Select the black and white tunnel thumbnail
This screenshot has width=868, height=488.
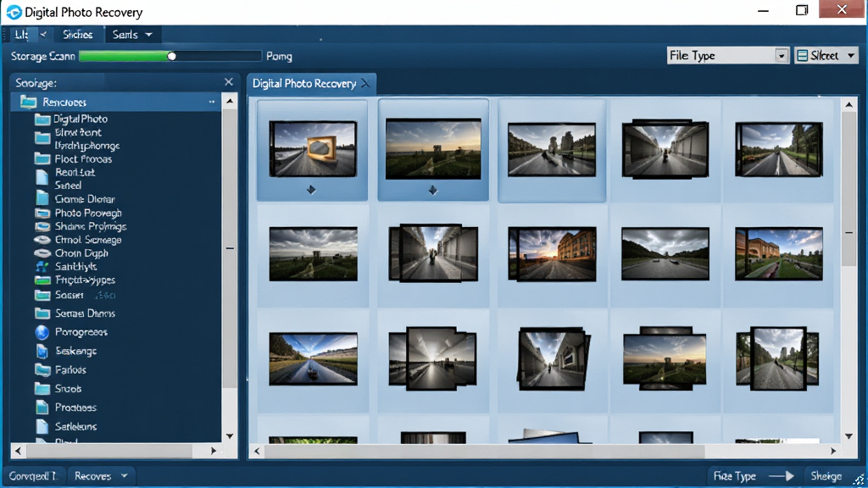(x=433, y=358)
